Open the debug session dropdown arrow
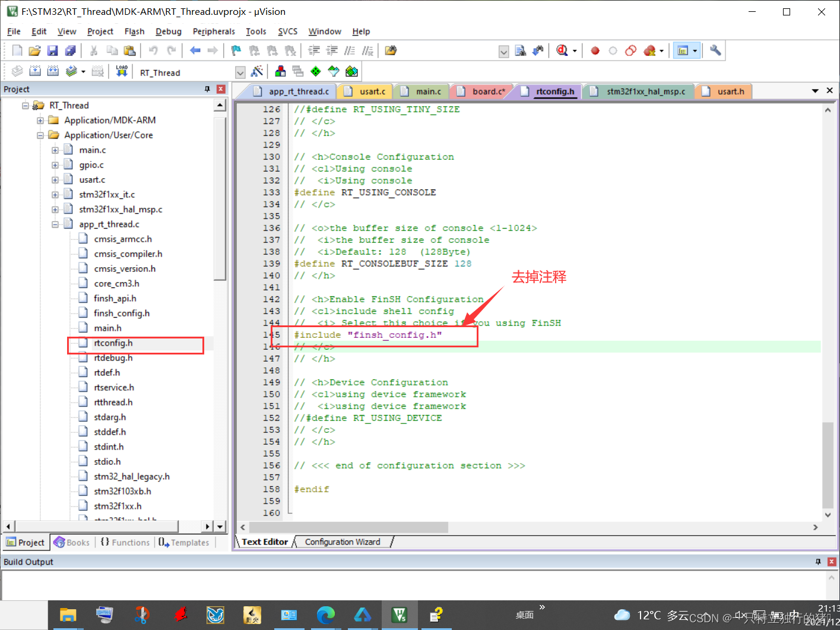Screen dimensions: 840x630 pos(575,51)
